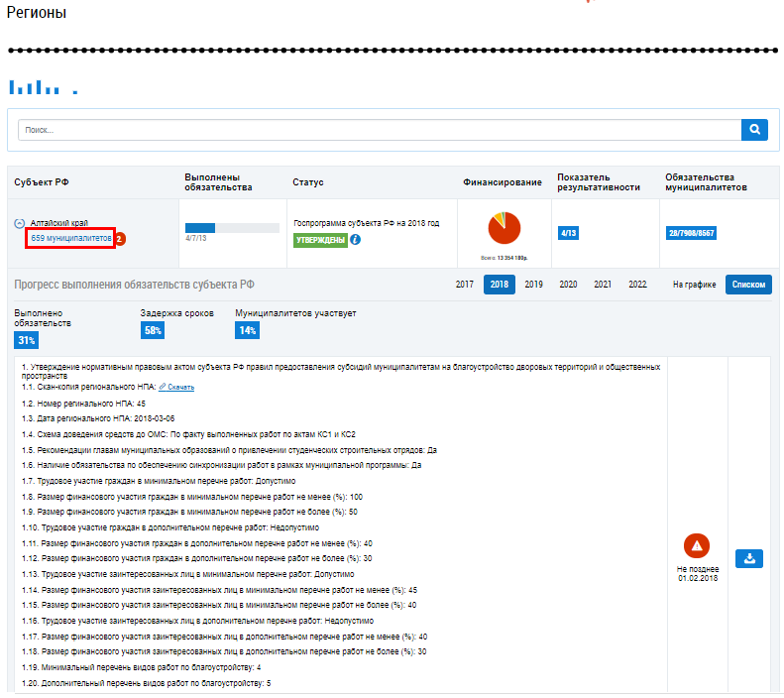Click the 4/13 performance indicator badge
The image size is (784, 698).
(x=569, y=233)
